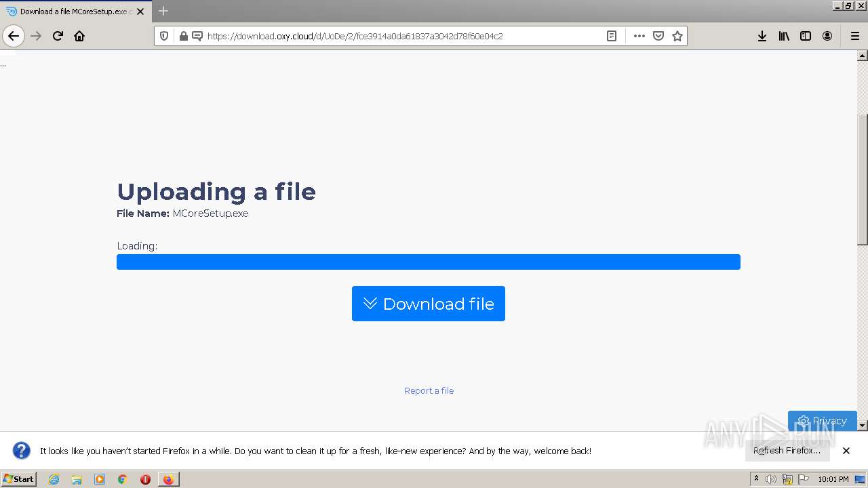The width and height of the screenshot is (868, 488).
Task: Open Opera browser from taskbar
Action: click(145, 479)
